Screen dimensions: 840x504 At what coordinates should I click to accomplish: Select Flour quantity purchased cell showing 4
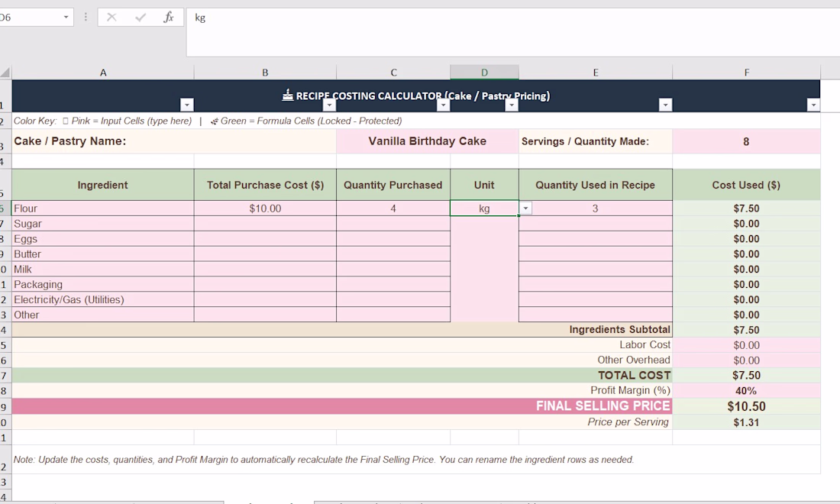coord(393,208)
